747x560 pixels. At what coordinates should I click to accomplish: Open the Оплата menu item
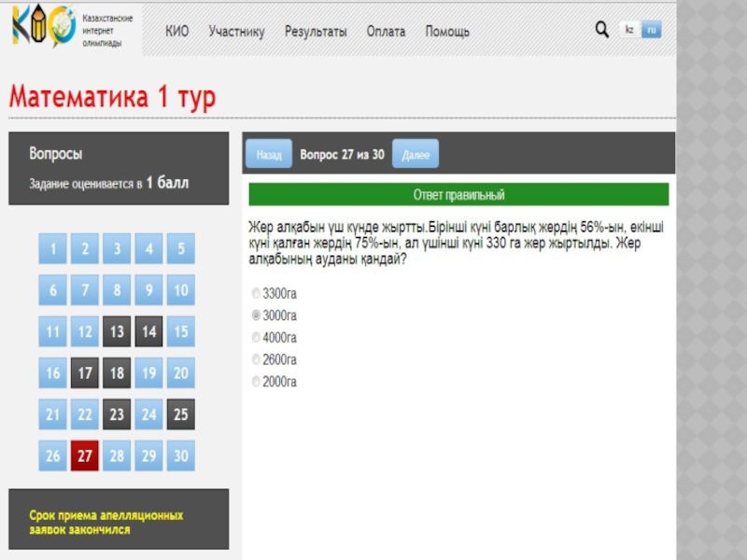point(386,32)
